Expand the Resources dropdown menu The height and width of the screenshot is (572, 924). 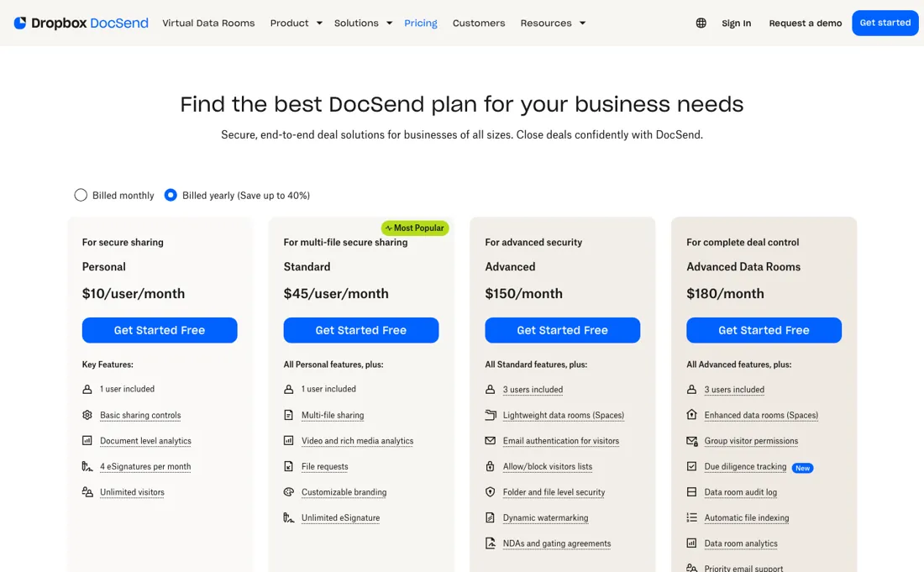[x=553, y=23]
